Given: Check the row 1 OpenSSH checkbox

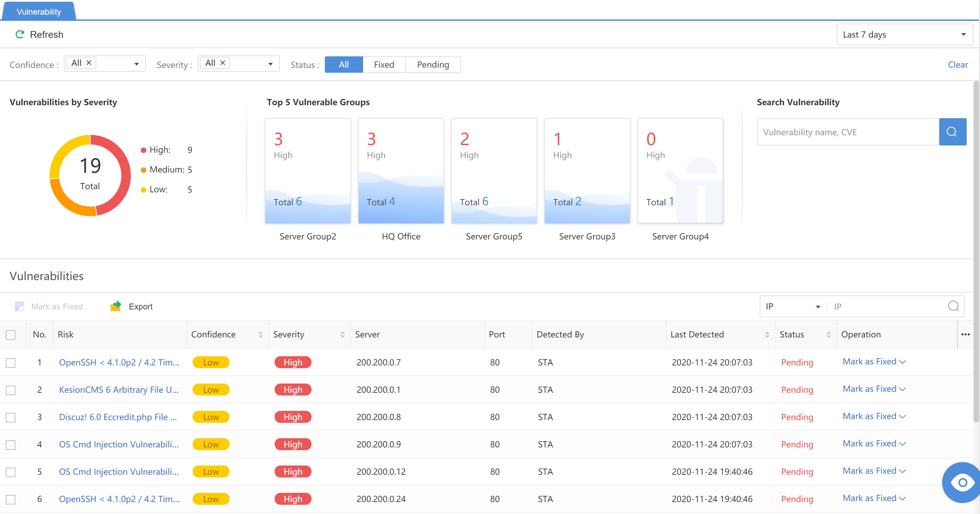Looking at the screenshot, I should pos(11,363).
